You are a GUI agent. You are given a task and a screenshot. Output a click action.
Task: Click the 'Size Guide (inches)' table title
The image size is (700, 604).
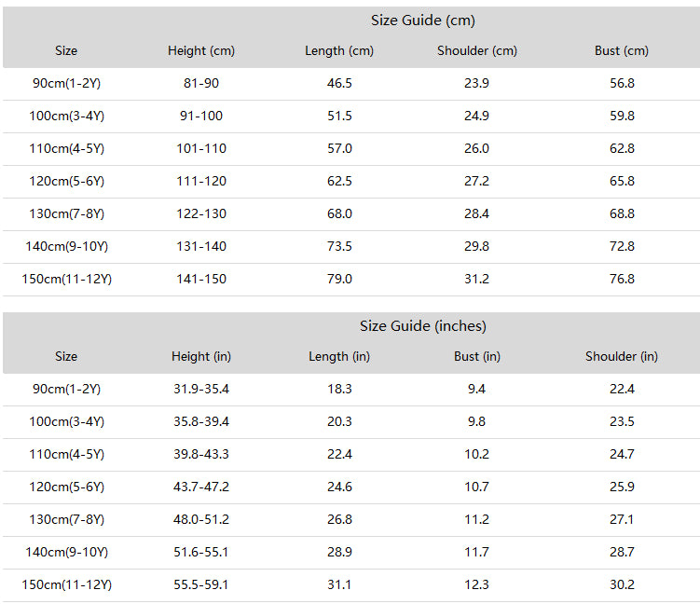click(x=423, y=326)
